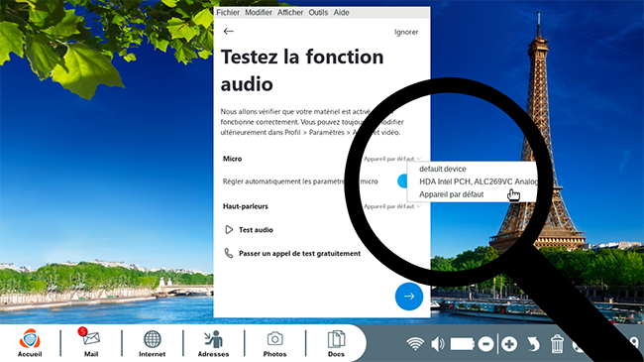Open the Modifier menu
Screen dimensions: 644x362
(x=259, y=12)
